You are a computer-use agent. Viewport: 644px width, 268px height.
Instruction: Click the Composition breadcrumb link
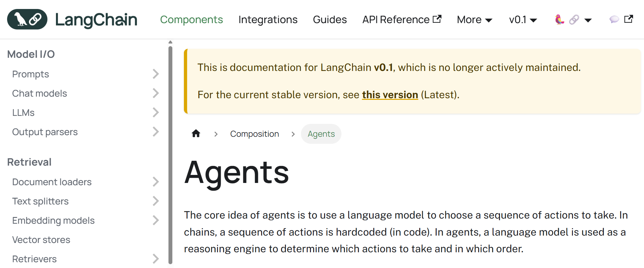[x=254, y=134]
